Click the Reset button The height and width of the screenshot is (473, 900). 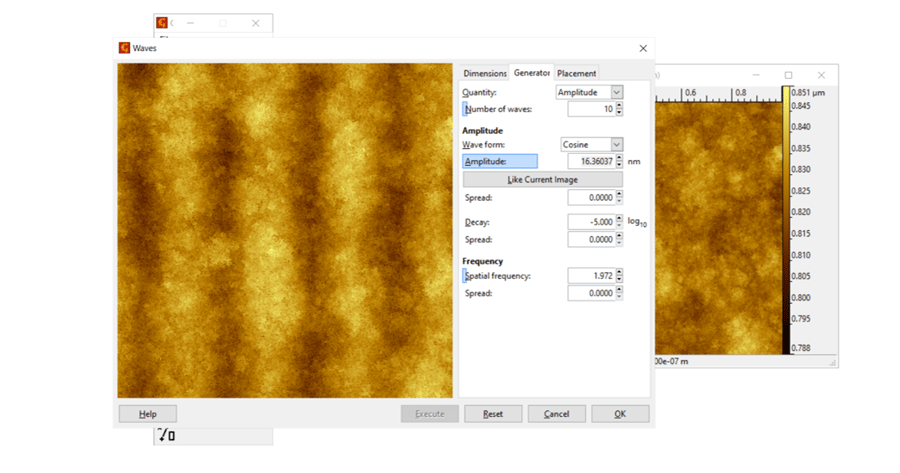pyautogui.click(x=493, y=414)
